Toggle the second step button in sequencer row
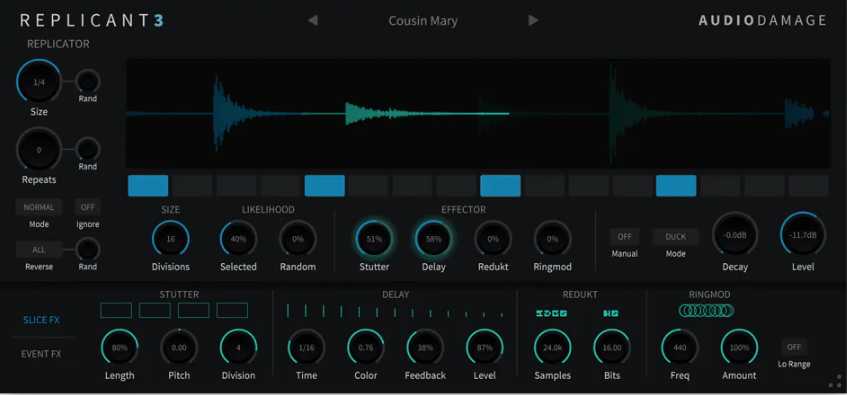847x395 pixels. [x=192, y=185]
